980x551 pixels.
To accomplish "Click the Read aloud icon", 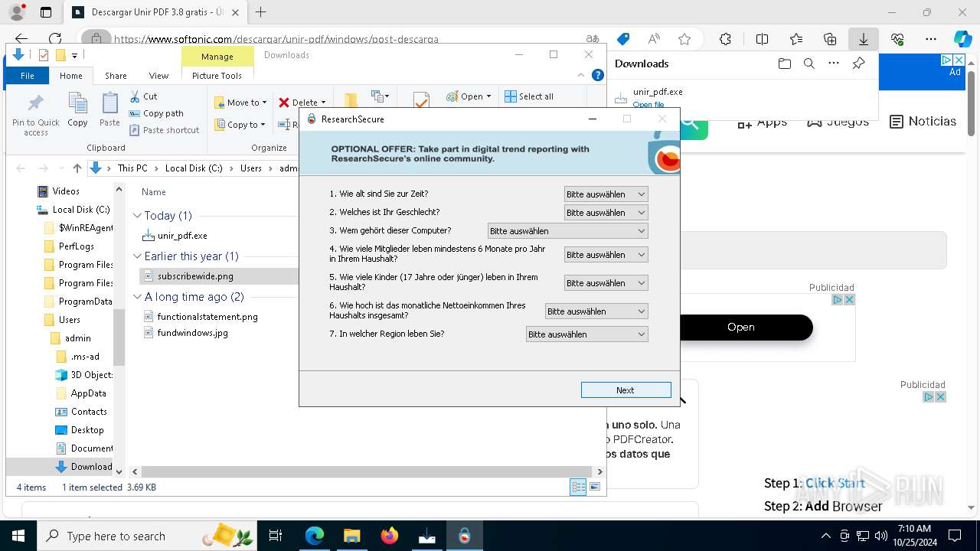I will point(654,39).
